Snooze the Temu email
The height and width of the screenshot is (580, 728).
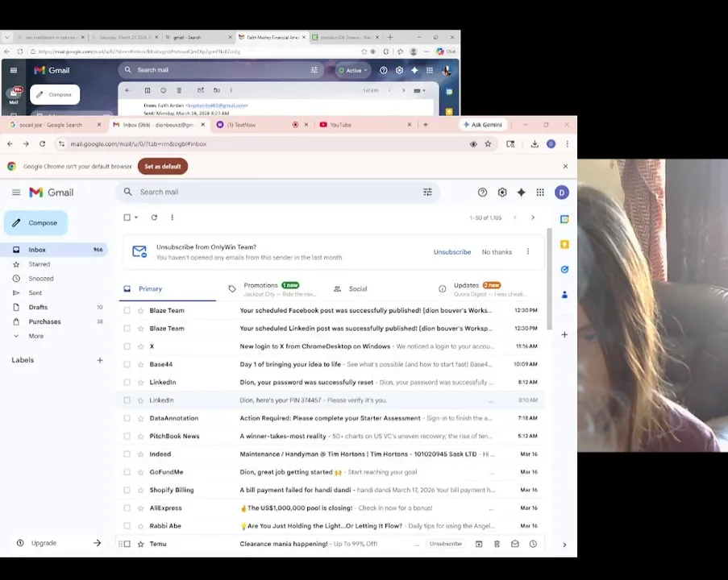point(533,544)
